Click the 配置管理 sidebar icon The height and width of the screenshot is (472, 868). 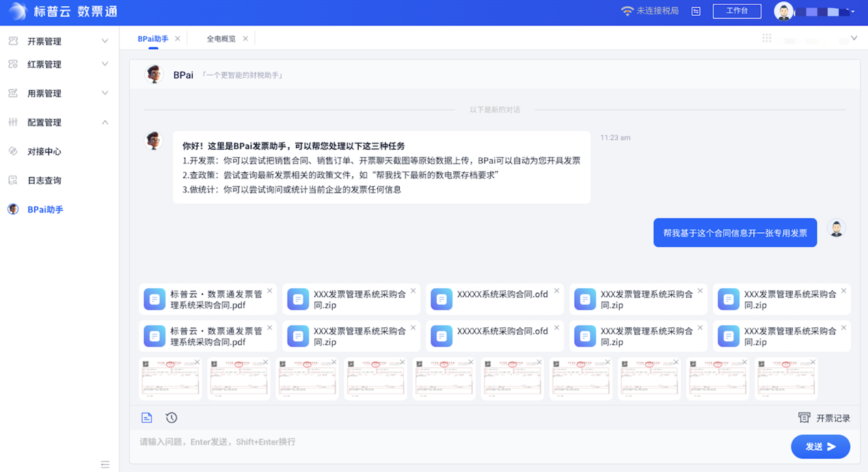13,122
